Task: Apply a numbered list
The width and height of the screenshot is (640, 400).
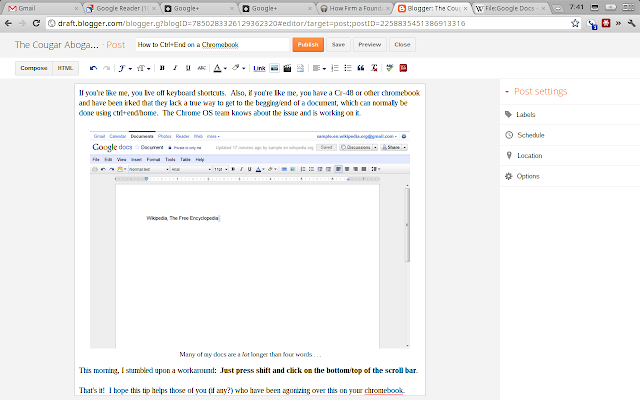Action: click(x=335, y=68)
